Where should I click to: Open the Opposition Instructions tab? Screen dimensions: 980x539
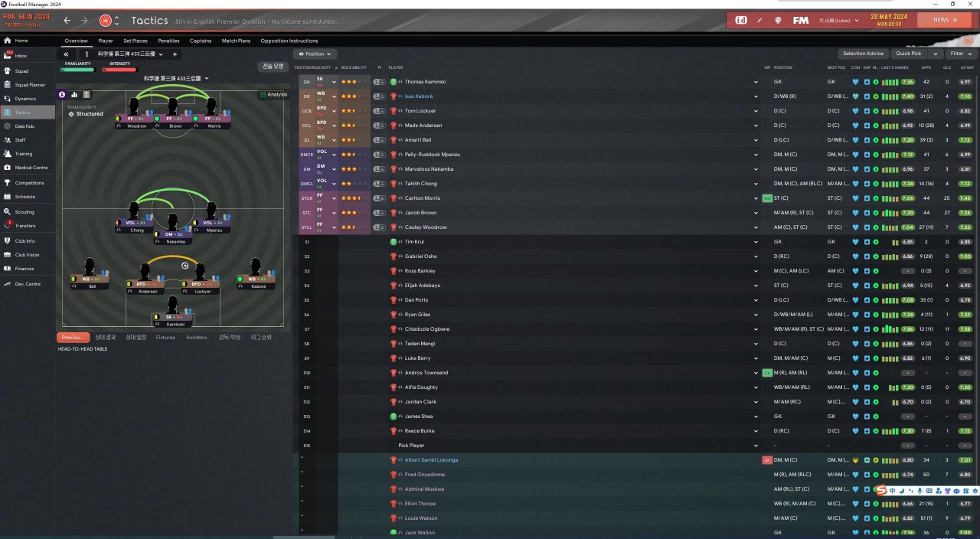[x=289, y=41]
